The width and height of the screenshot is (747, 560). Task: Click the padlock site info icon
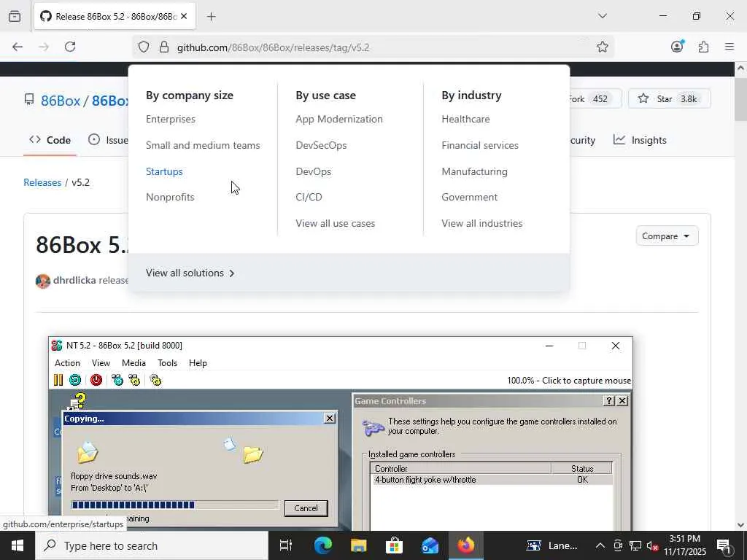pyautogui.click(x=164, y=47)
